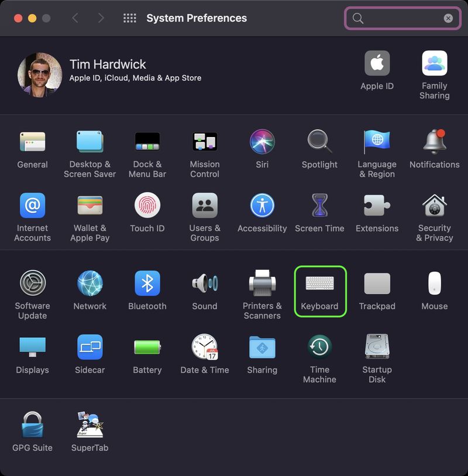Image resolution: width=468 pixels, height=476 pixels.
Task: Select Spotlight settings
Action: click(x=319, y=142)
